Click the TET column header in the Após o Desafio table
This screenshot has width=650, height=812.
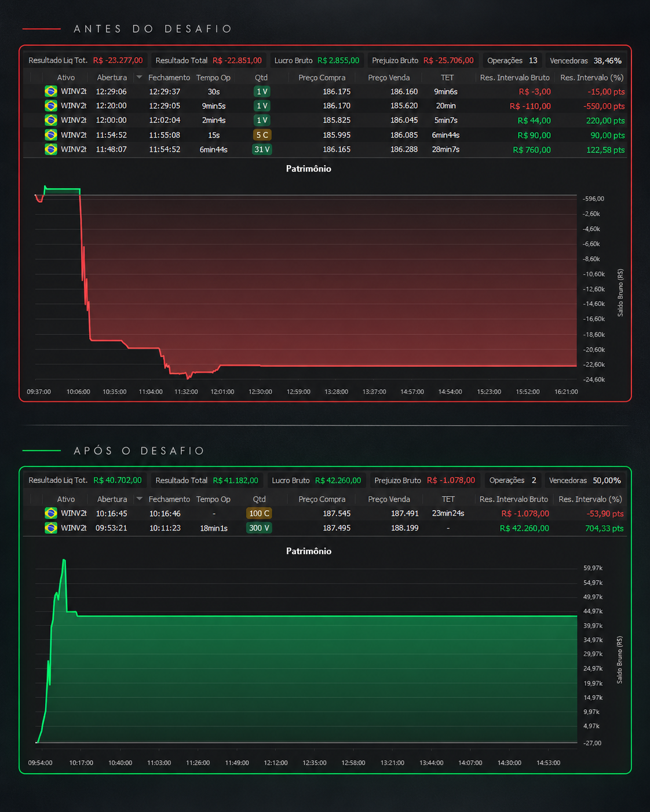[448, 499]
